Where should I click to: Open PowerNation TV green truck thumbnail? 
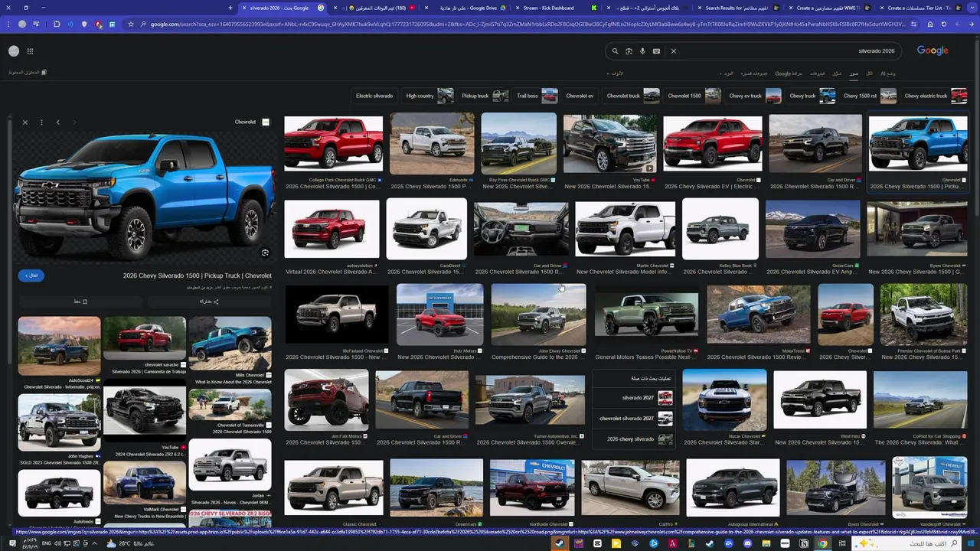coord(646,315)
